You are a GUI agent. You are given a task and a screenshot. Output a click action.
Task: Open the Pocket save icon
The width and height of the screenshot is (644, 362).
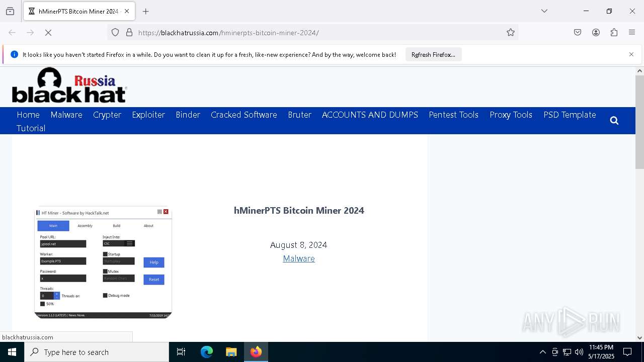pyautogui.click(x=578, y=33)
